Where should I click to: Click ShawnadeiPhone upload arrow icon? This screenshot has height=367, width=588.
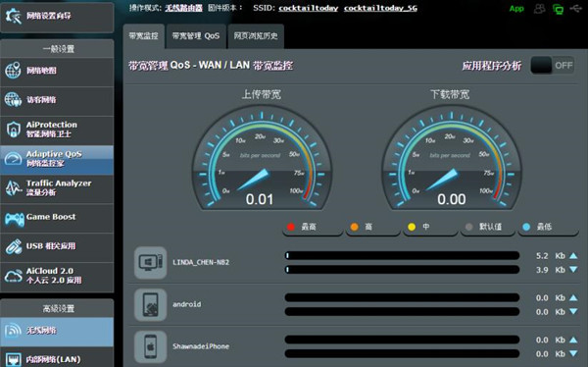click(573, 340)
